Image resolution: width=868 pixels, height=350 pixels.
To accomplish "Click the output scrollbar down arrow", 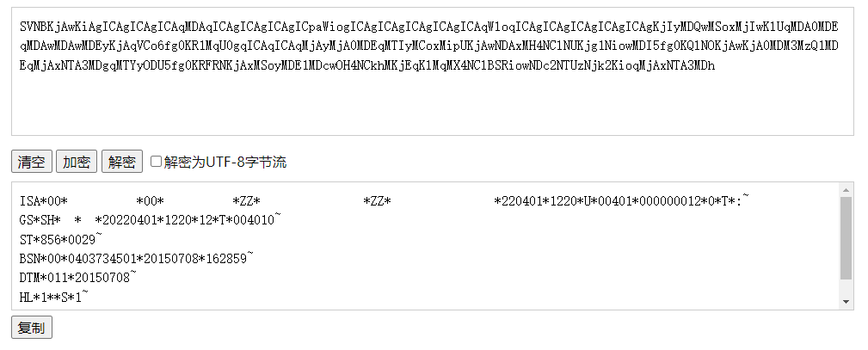I will tap(846, 302).
